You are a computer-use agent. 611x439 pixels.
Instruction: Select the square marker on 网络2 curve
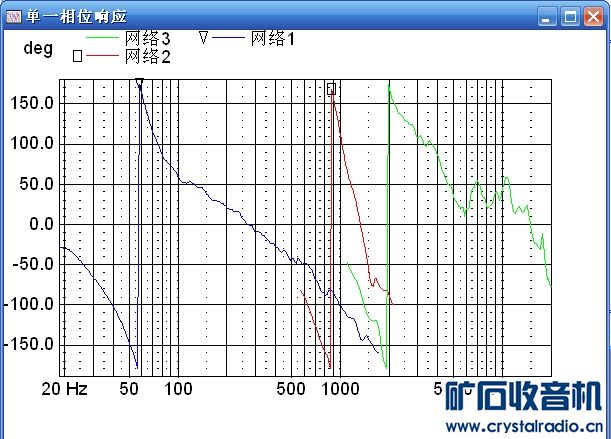pos(331,88)
